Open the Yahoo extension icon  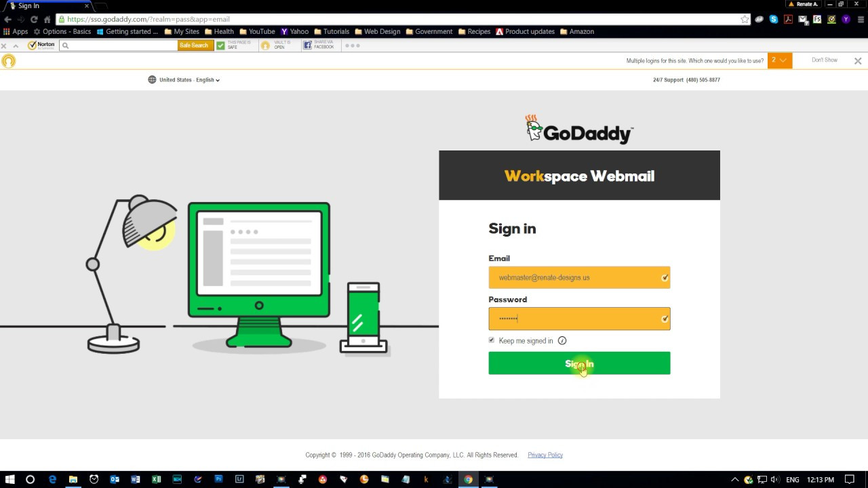[846, 19]
